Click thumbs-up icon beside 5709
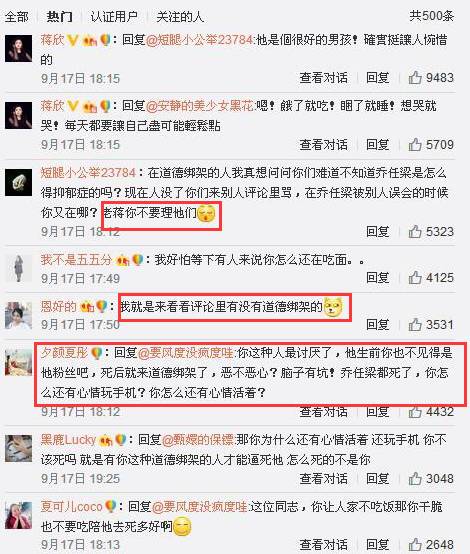The image size is (470, 554). pyautogui.click(x=415, y=144)
